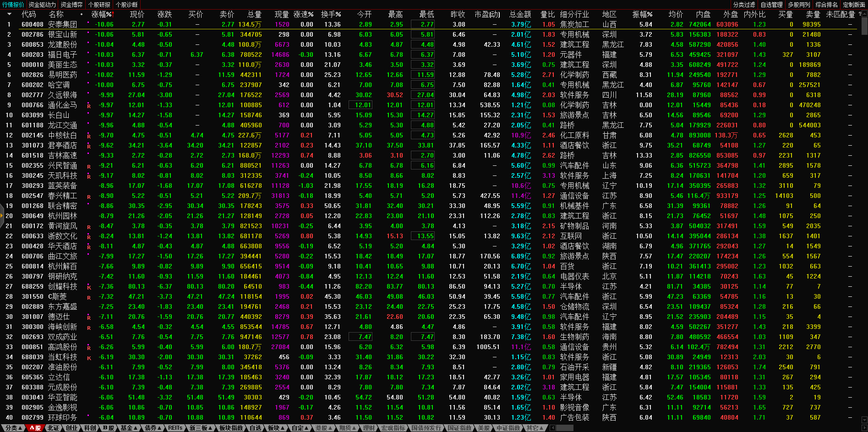Click the left edge panel expand handle

tap(2, 219)
